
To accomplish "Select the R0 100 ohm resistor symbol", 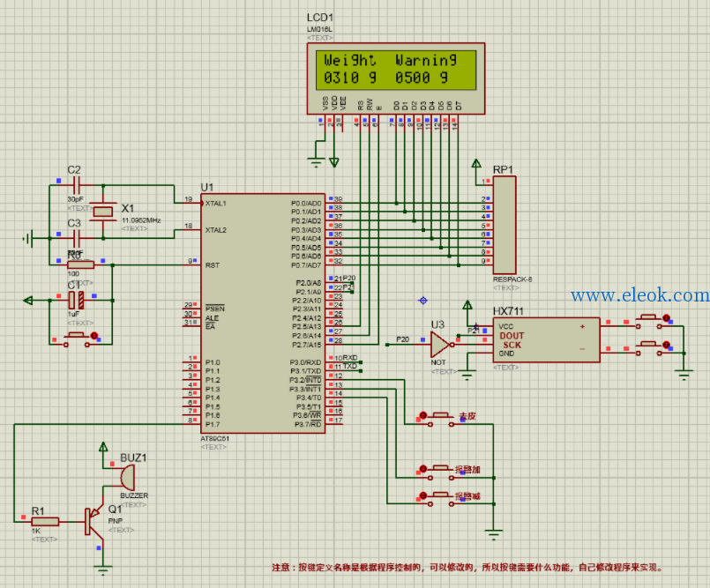I will pyautogui.click(x=80, y=264).
